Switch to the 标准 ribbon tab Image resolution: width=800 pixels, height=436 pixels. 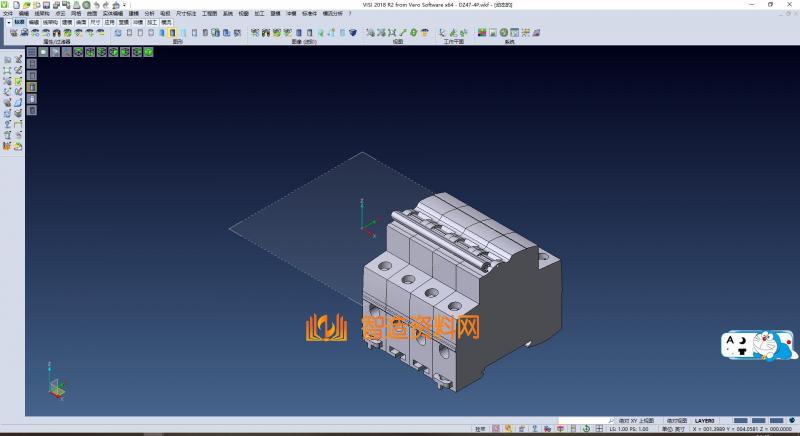(19, 21)
